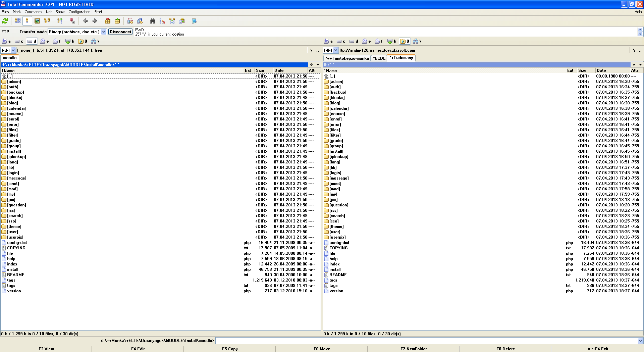Screen dimensions: 644x352
Task: Select COPYING file in left panel
Action: point(160,248)
